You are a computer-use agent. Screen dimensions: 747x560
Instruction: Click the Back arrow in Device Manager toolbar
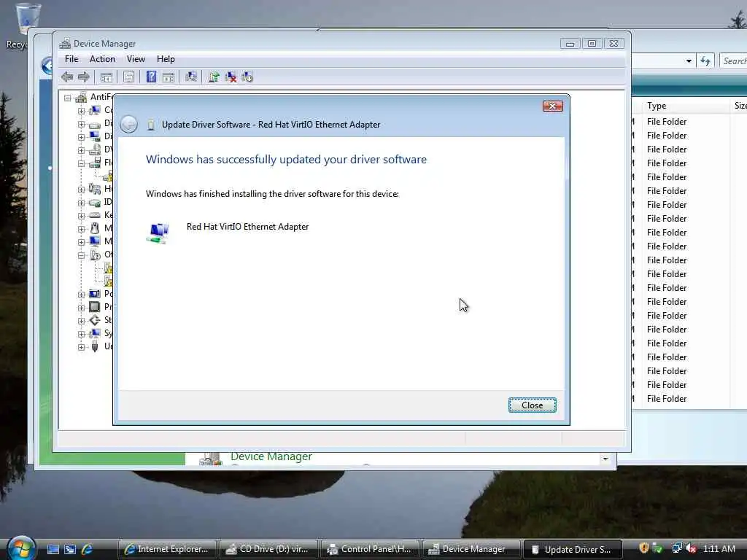tap(67, 77)
